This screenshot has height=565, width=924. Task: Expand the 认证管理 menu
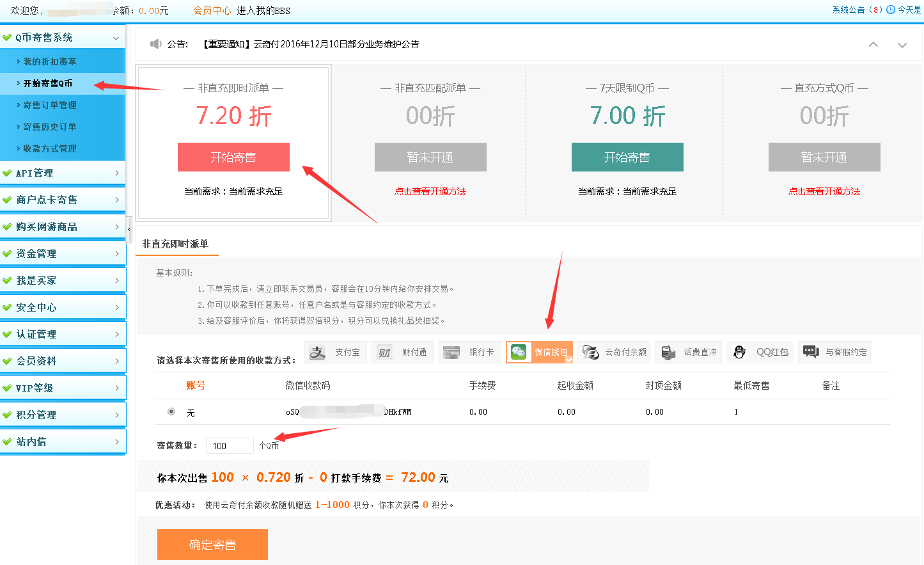click(x=117, y=334)
